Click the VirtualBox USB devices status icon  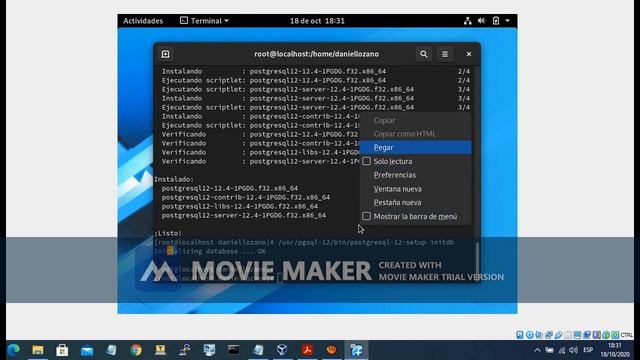(558, 335)
